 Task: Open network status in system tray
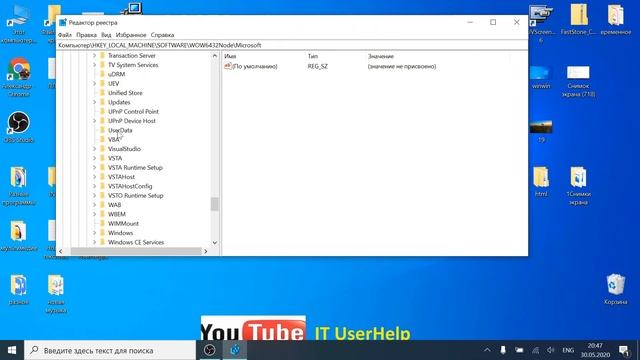535,350
